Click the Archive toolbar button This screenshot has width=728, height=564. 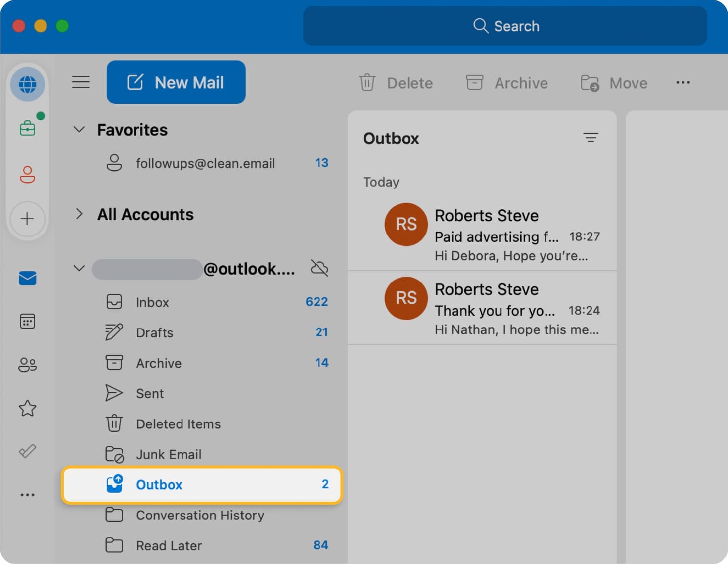click(x=506, y=83)
